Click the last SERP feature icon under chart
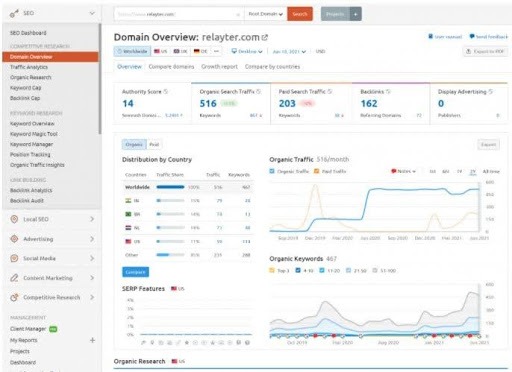The height and width of the screenshot is (372, 512). [247, 342]
